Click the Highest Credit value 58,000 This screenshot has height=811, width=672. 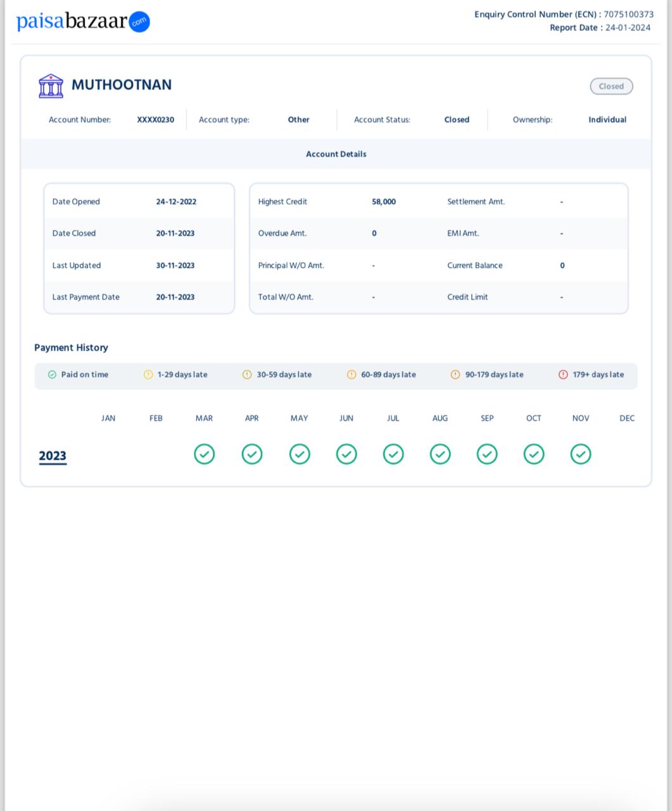[x=384, y=201]
